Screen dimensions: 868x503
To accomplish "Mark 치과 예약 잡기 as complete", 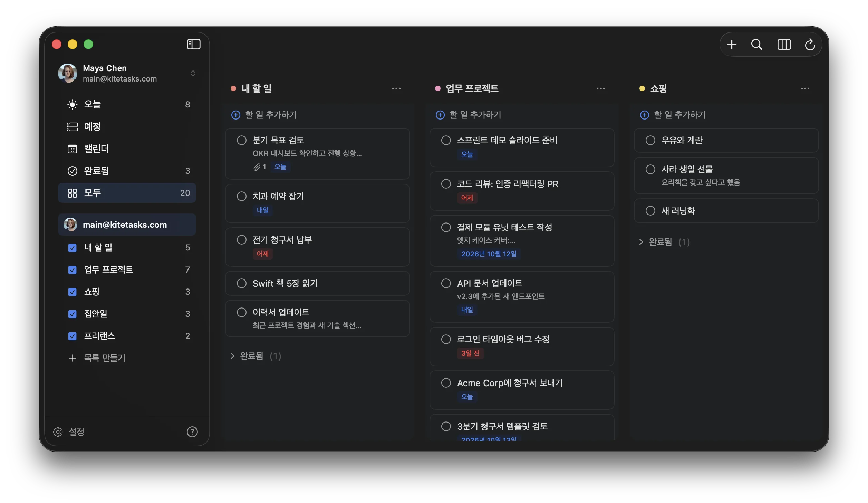I will (x=242, y=196).
